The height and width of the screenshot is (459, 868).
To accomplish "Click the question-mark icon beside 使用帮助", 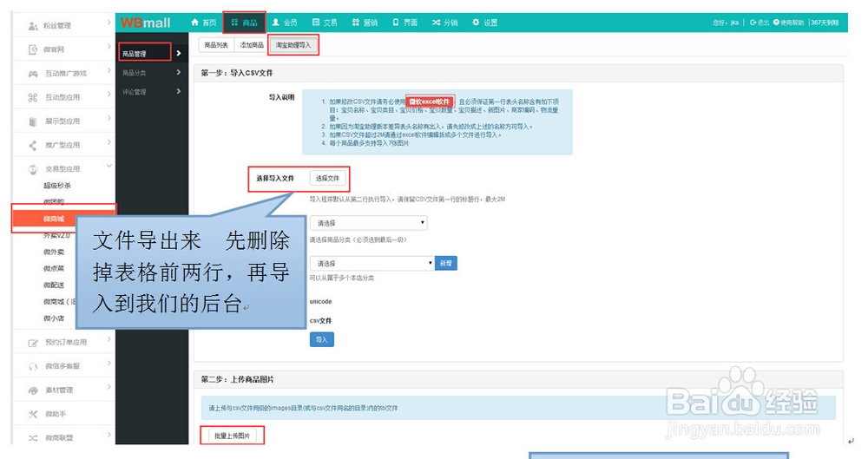I will [777, 23].
